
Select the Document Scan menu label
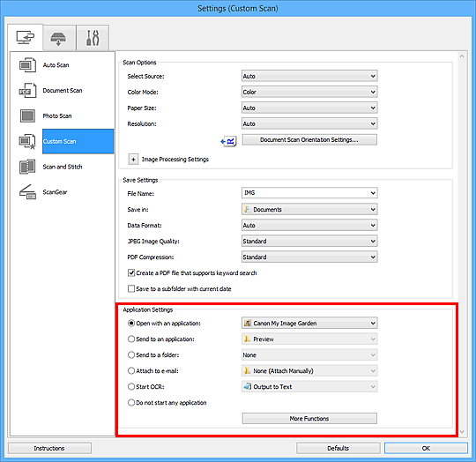click(x=63, y=91)
